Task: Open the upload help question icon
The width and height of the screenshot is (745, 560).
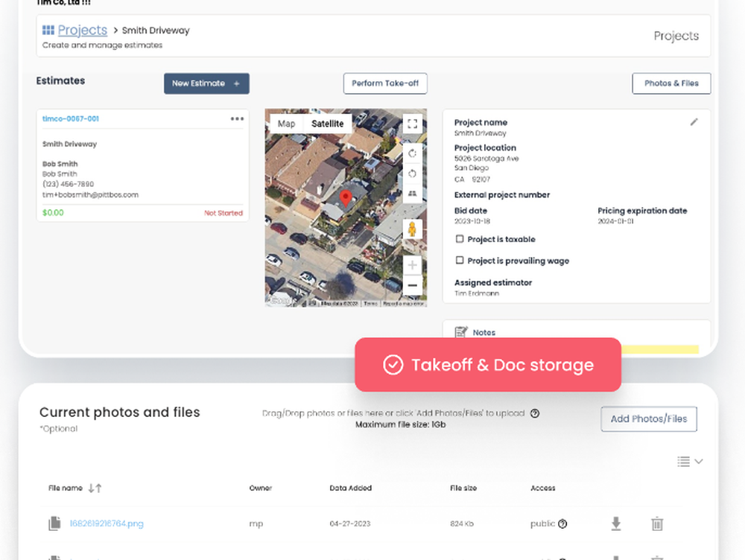Action: 534,413
